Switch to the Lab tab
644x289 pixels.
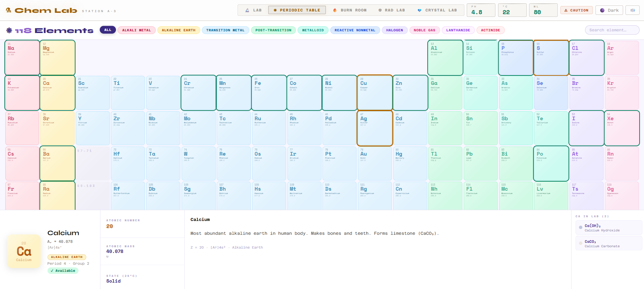coord(253,10)
